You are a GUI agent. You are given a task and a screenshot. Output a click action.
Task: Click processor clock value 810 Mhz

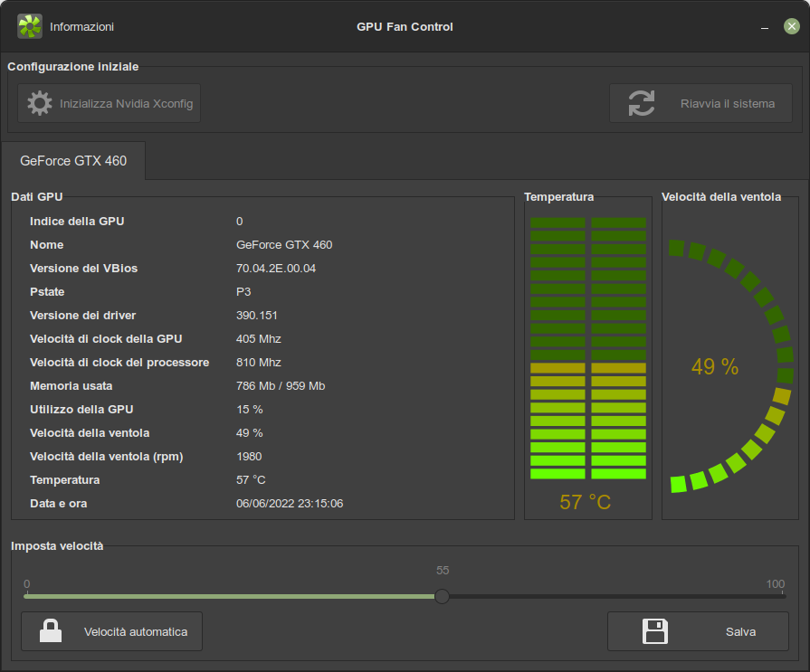pos(258,363)
